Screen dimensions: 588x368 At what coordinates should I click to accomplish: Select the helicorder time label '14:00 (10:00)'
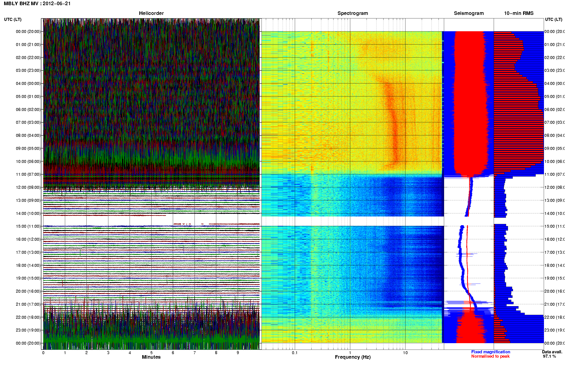click(28, 214)
